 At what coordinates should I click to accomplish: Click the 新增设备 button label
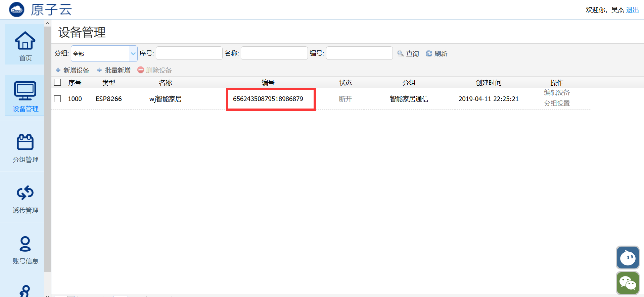click(76, 70)
